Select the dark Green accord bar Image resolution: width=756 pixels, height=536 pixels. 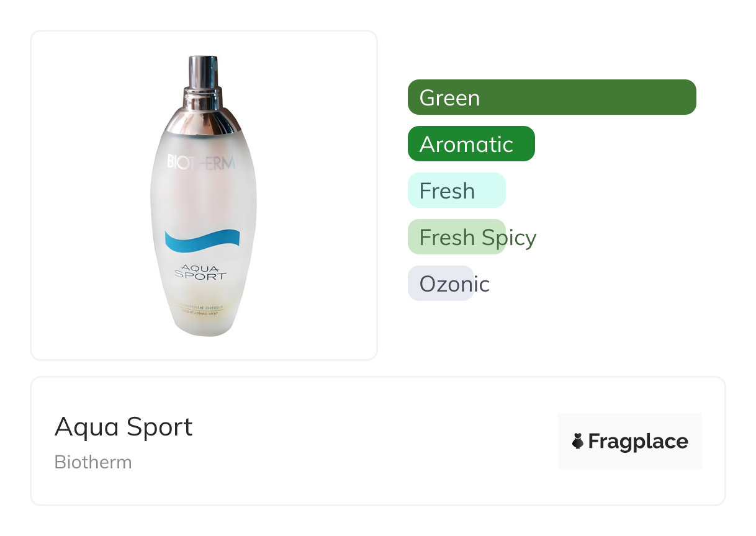[551, 97]
